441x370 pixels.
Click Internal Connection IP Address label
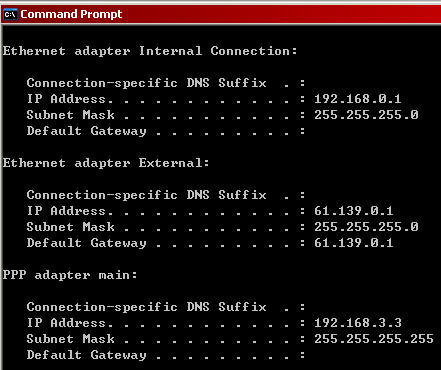click(x=70, y=99)
